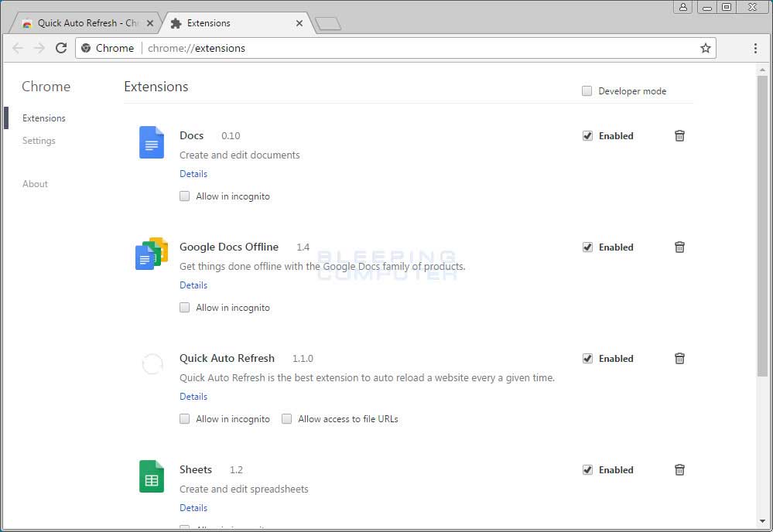This screenshot has width=773, height=532.
Task: Click Google Docs Offline version 1.4
Action: (x=303, y=247)
